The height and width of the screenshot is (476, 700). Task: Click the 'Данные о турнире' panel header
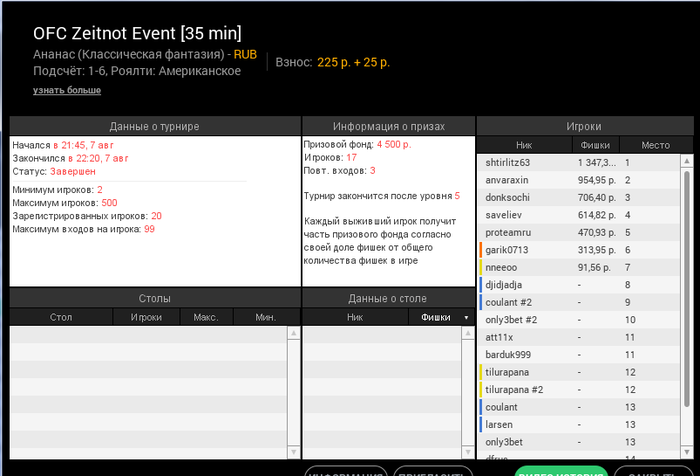(155, 126)
